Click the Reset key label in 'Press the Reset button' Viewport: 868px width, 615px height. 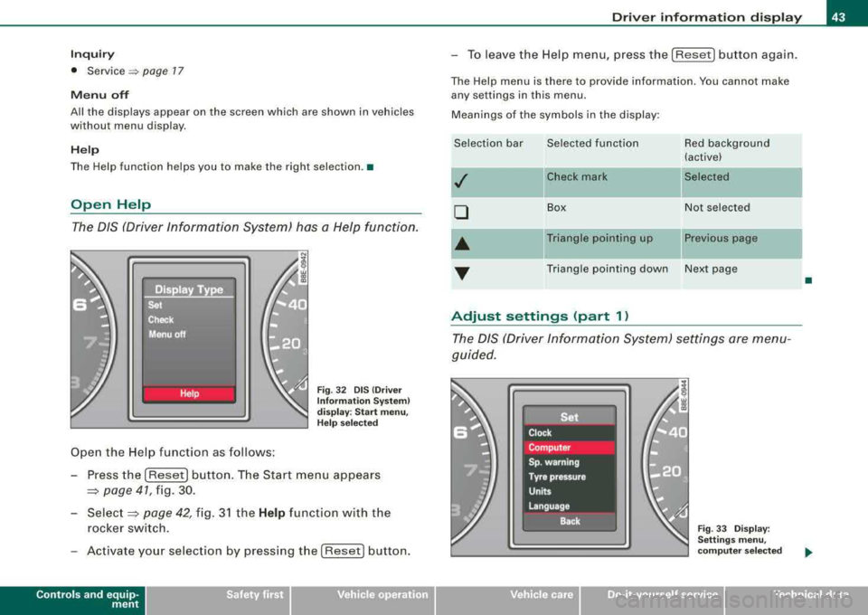[x=166, y=475]
